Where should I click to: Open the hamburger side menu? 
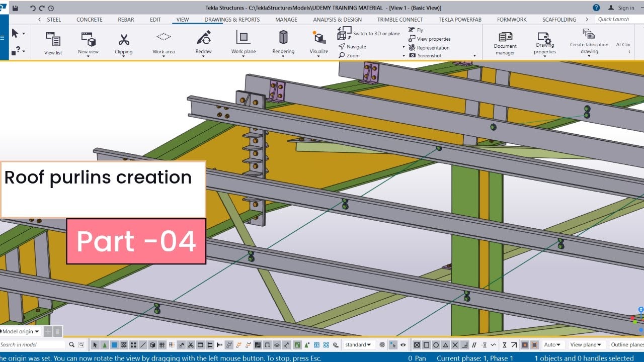pyautogui.click(x=3, y=38)
